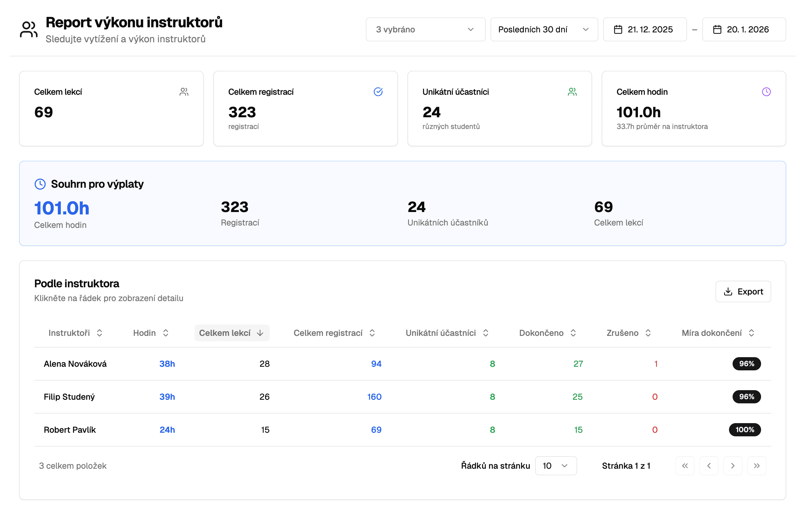The width and height of the screenshot is (812, 514).
Task: Open start date field 21. 12. 2025
Action: [x=645, y=29]
